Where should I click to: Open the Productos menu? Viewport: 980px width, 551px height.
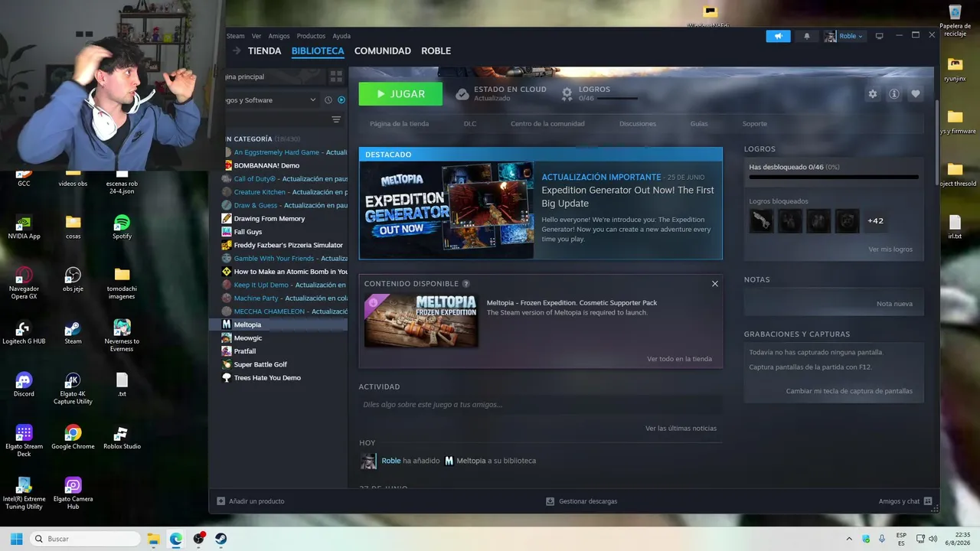click(311, 36)
